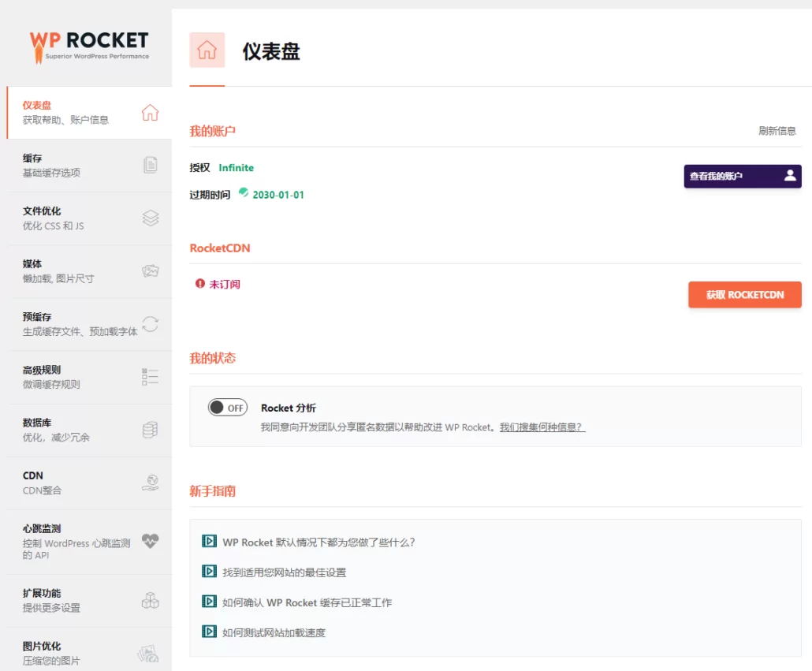Click the advanced rules list icon
This screenshot has width=812, height=671.
tap(150, 377)
